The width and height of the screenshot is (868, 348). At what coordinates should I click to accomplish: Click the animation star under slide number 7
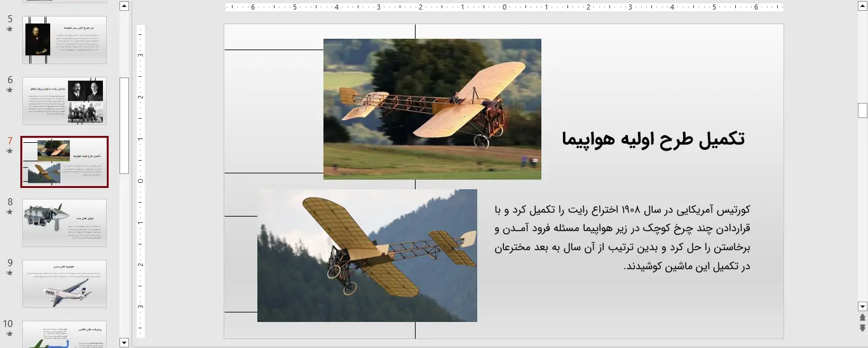[x=10, y=151]
